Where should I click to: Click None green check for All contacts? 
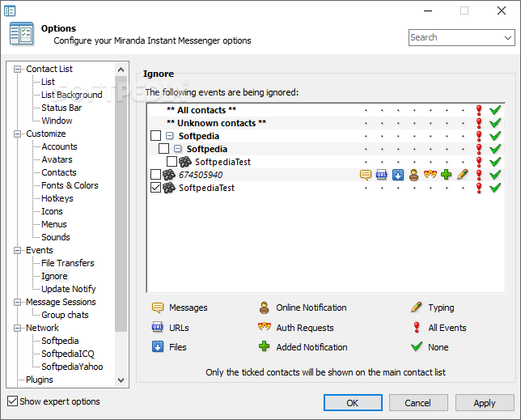click(x=495, y=110)
